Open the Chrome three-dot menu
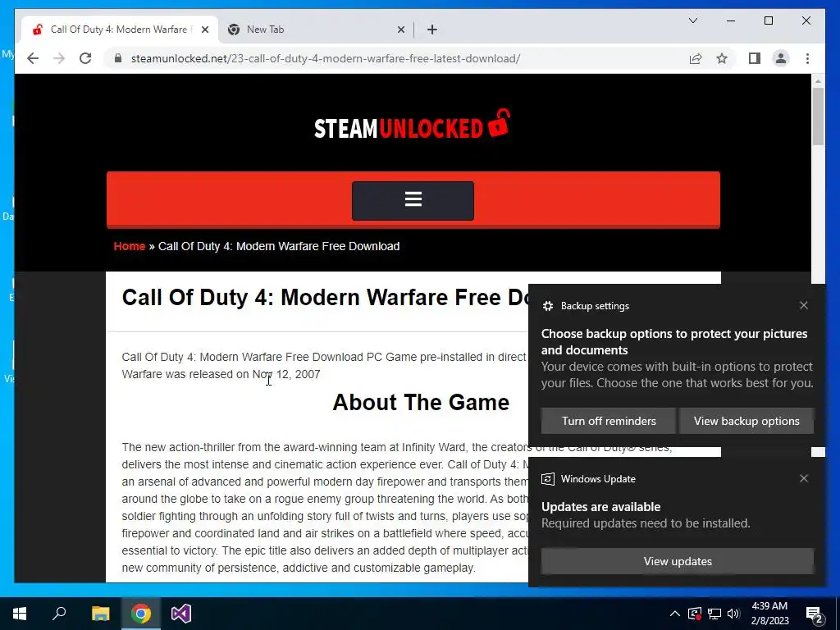This screenshot has width=840, height=630. coord(807,58)
